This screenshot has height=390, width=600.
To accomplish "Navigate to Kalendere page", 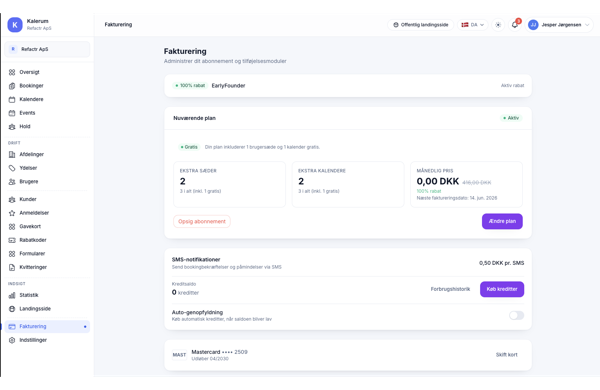I will tap(47, 100).
